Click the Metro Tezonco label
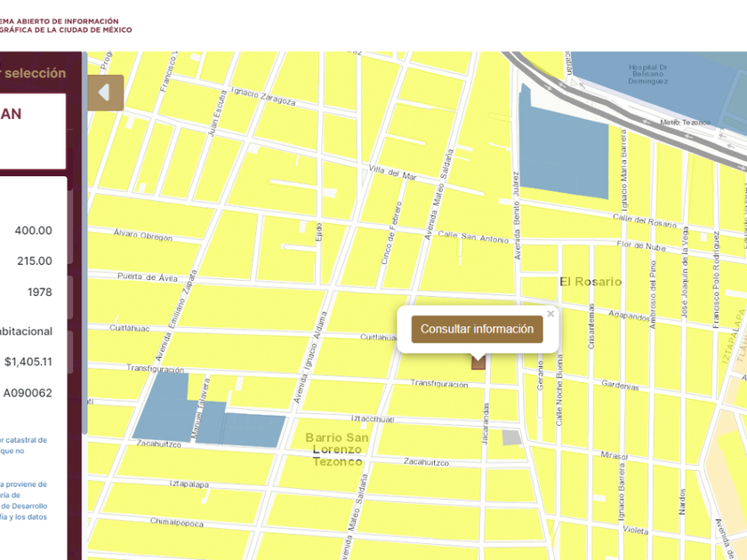Image resolution: width=747 pixels, height=560 pixels. (x=685, y=123)
